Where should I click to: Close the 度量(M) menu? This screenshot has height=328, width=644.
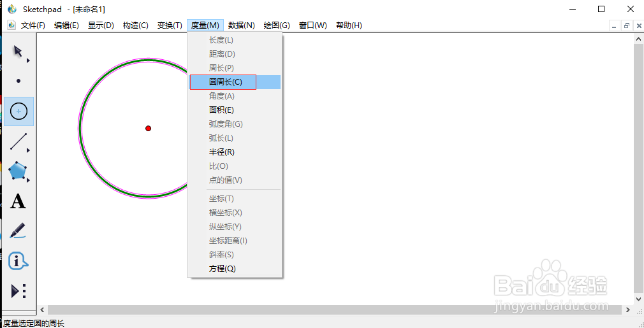(205, 25)
